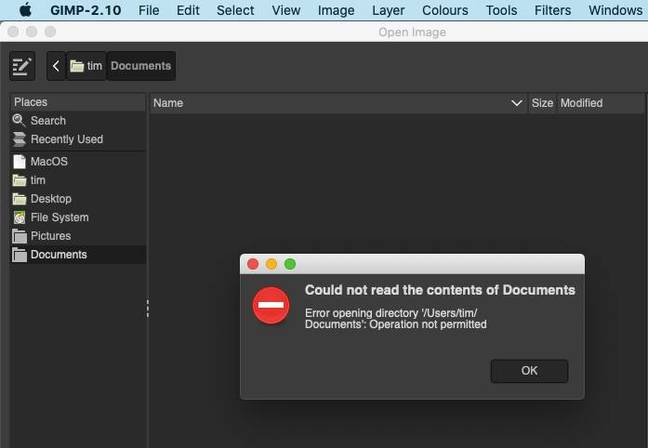The width and height of the screenshot is (648, 448).
Task: Select Documents in Places sidebar
Action: click(78, 255)
